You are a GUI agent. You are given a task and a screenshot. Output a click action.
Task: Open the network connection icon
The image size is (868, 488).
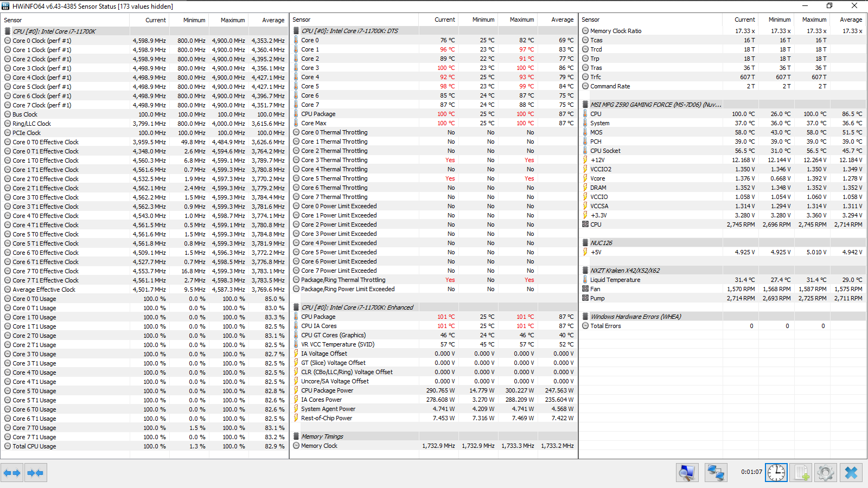(716, 473)
